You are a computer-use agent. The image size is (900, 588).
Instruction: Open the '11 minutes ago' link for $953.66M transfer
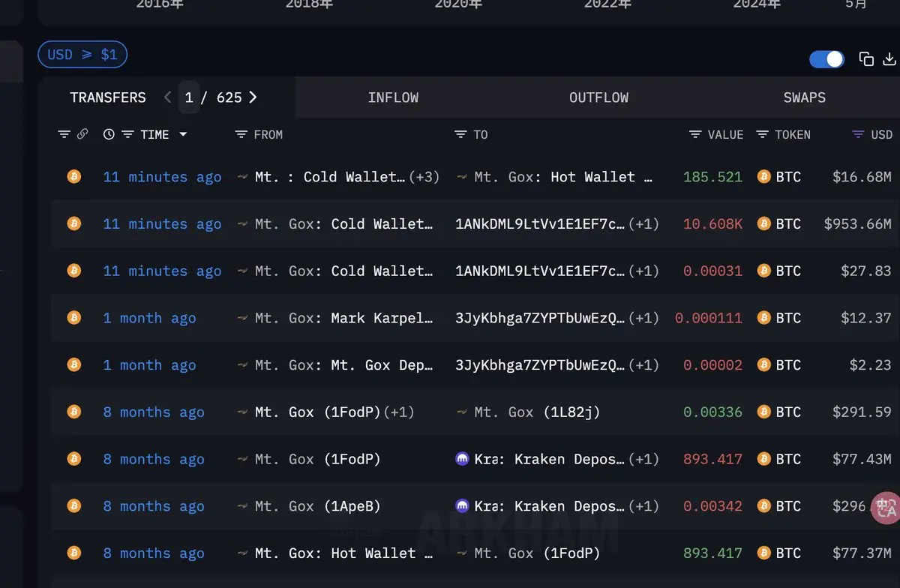162,223
